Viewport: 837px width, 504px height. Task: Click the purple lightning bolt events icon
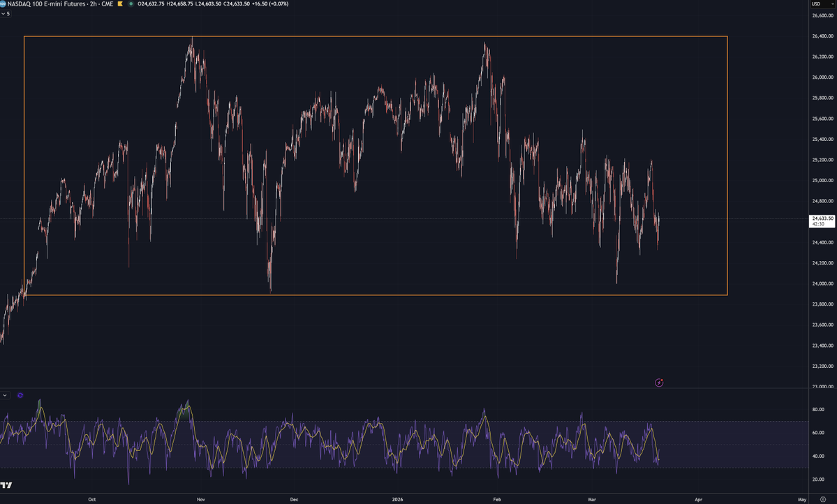coord(659,383)
